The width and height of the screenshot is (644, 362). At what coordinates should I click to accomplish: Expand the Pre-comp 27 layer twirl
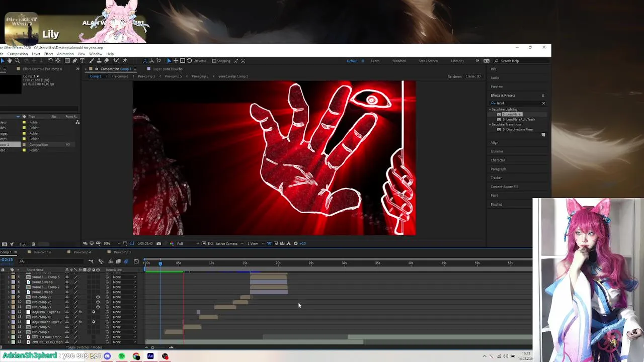click(9, 307)
